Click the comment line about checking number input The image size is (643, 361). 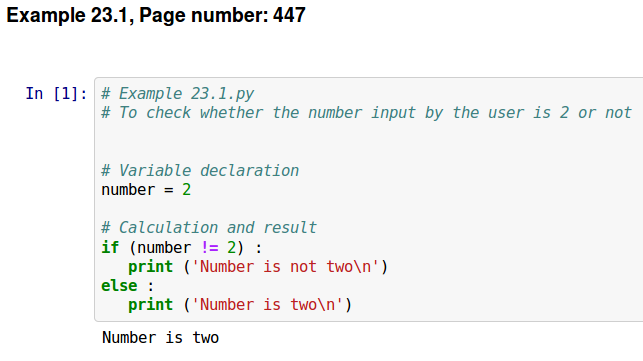(366, 113)
